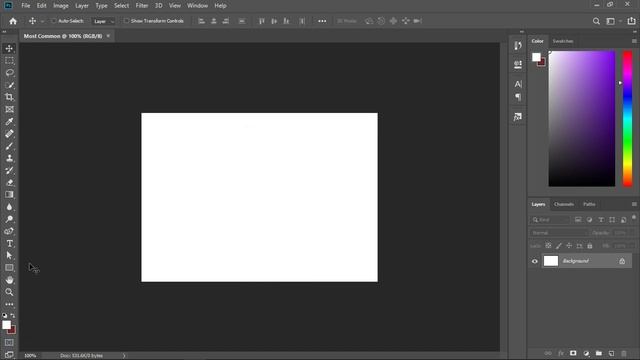Create a new group folder button
This screenshot has width=640, height=360.
(598, 353)
